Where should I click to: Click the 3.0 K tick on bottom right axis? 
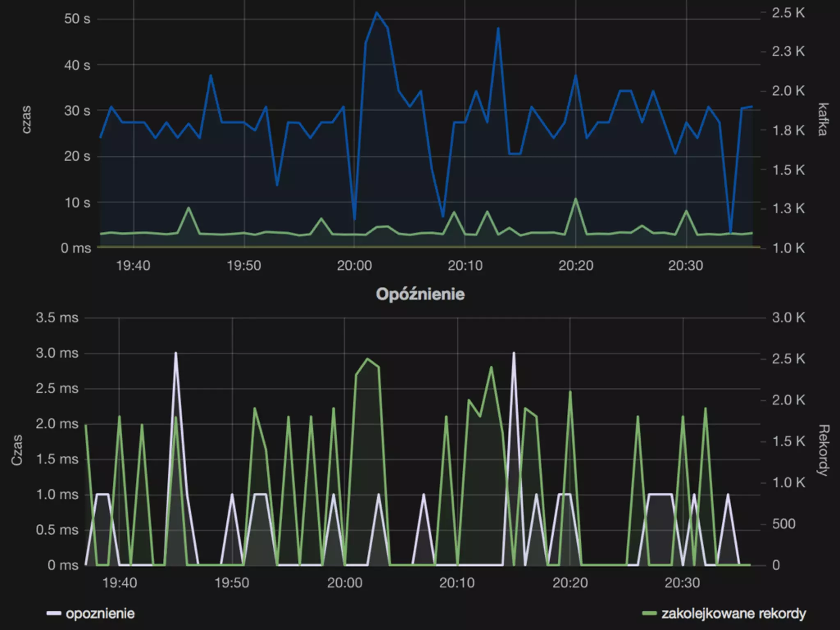click(x=788, y=317)
